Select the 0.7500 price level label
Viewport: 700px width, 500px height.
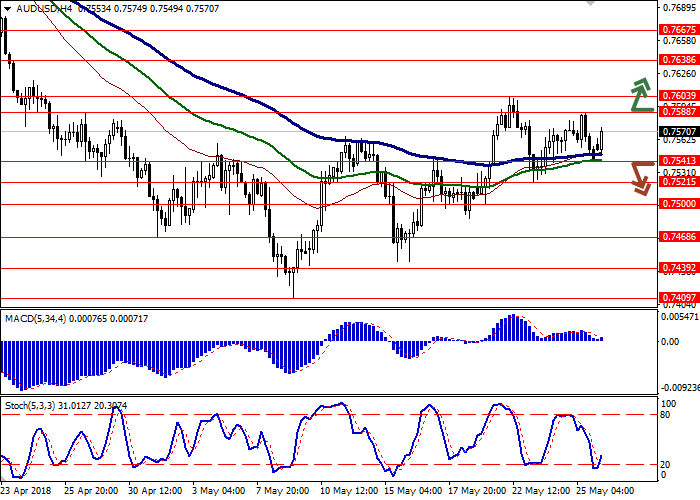pyautogui.click(x=677, y=204)
